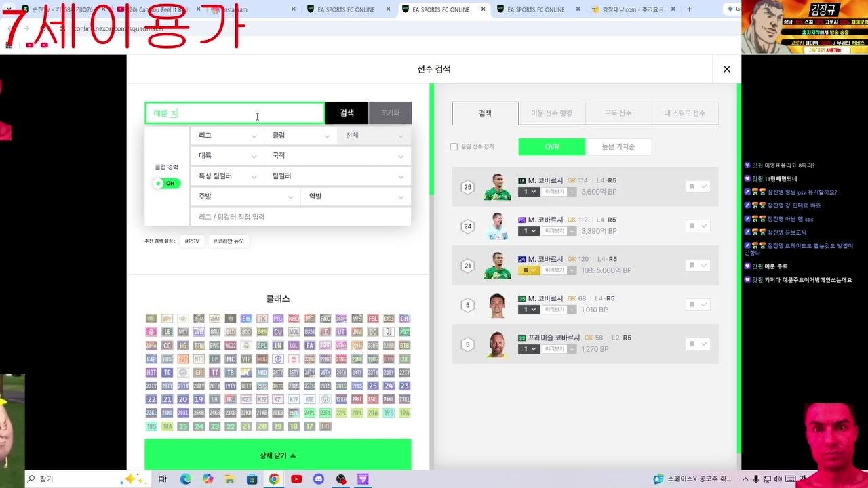The image size is (868, 488).
Task: Switch to 구독 선수 tab
Action: point(618,113)
